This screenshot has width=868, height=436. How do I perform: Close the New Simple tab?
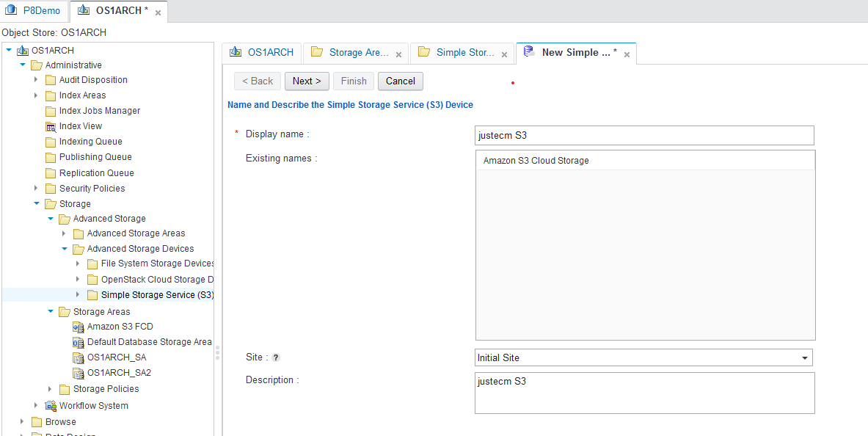pyautogui.click(x=627, y=54)
